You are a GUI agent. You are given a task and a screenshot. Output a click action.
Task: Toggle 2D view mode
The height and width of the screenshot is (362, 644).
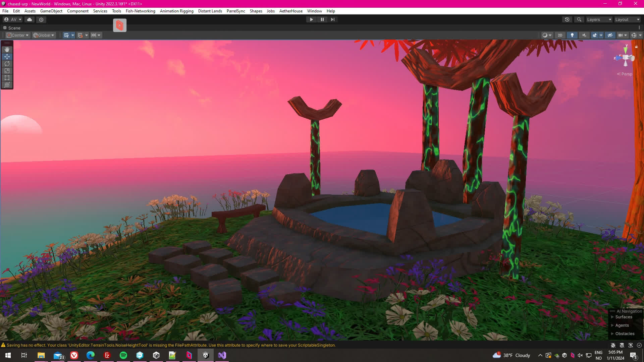[x=560, y=35]
